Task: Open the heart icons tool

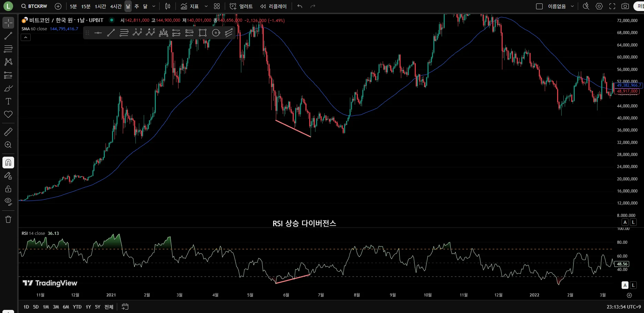Action: pyautogui.click(x=8, y=114)
